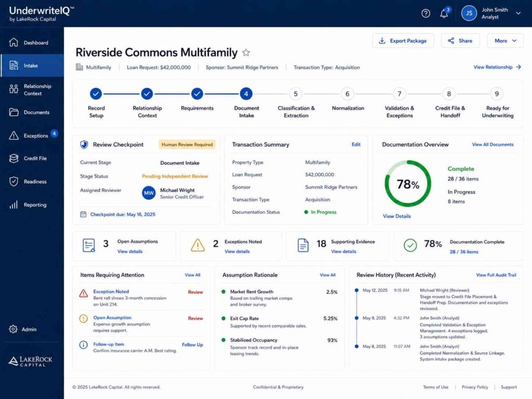Open Dashboard in the sidebar
This screenshot has height=399, width=532.
tap(32, 43)
